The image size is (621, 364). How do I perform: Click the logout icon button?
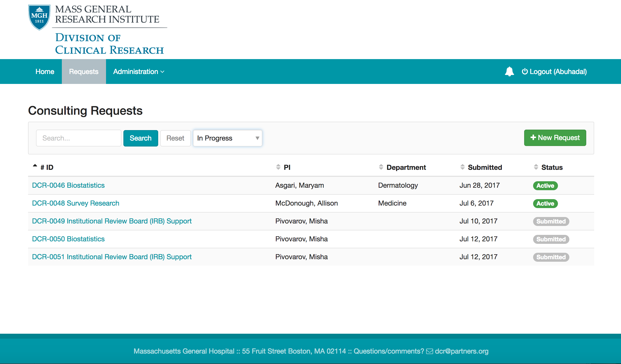[523, 72]
